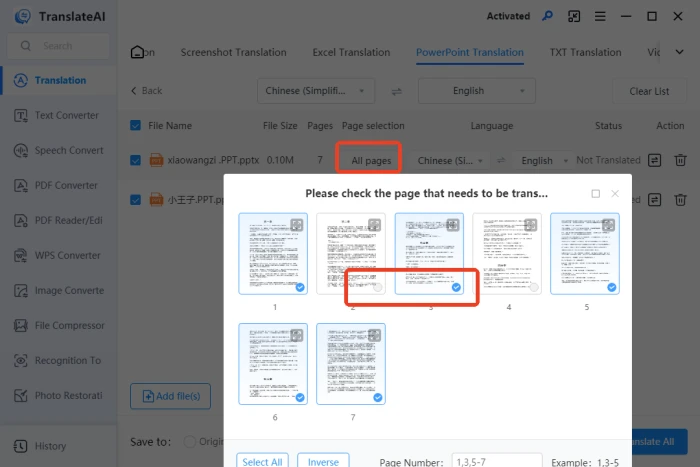Click the Clear List button
The width and height of the screenshot is (700, 467).
coord(649,91)
